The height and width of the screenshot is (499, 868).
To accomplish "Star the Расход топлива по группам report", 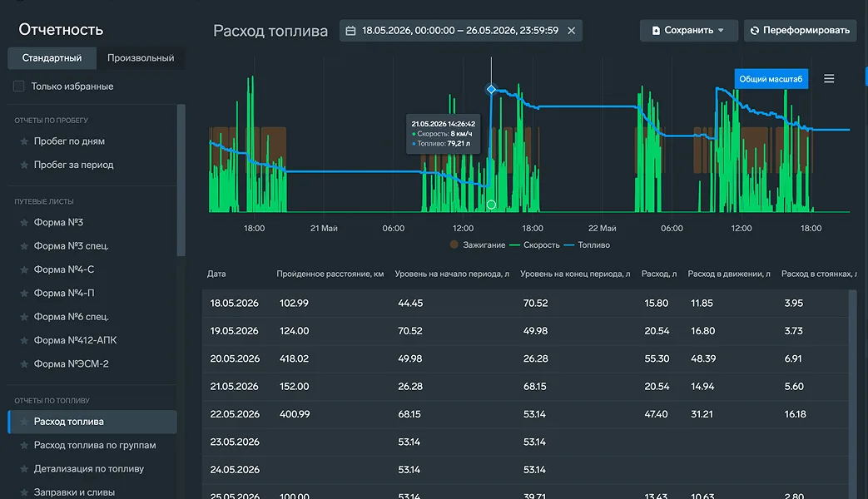I will tap(24, 445).
